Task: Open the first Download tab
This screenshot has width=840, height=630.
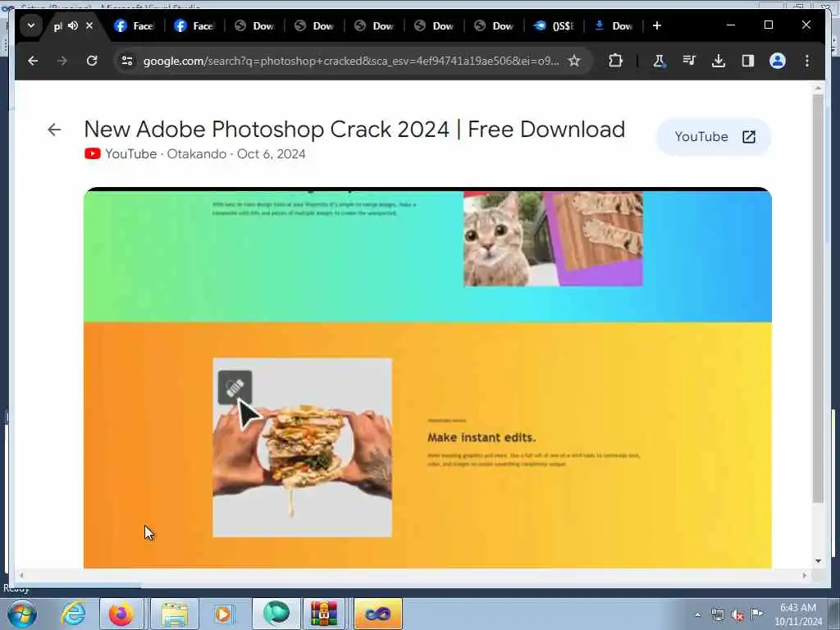Action: coord(254,25)
